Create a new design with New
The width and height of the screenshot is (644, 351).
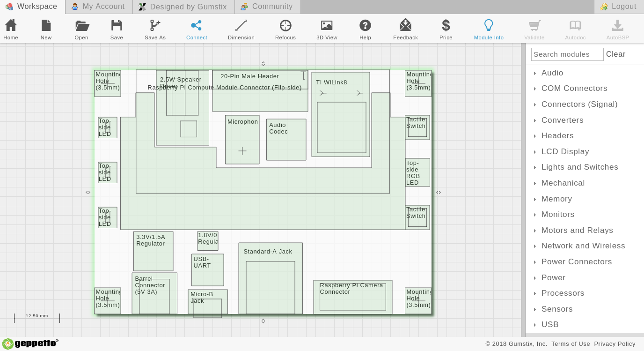tap(46, 30)
